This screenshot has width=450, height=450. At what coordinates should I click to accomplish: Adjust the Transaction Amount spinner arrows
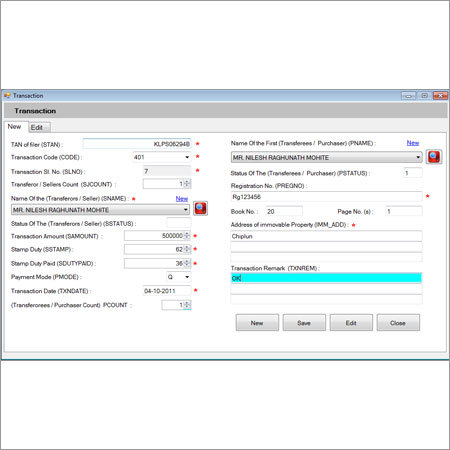click(x=187, y=236)
